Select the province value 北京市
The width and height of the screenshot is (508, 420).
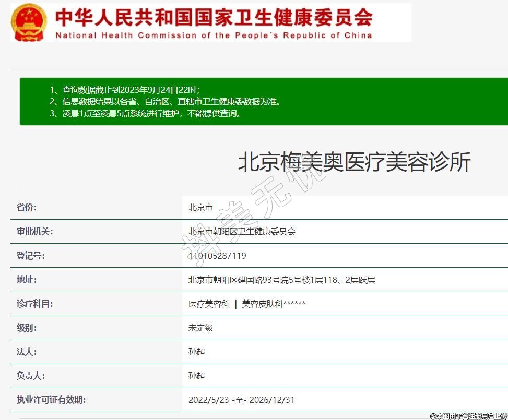200,207
